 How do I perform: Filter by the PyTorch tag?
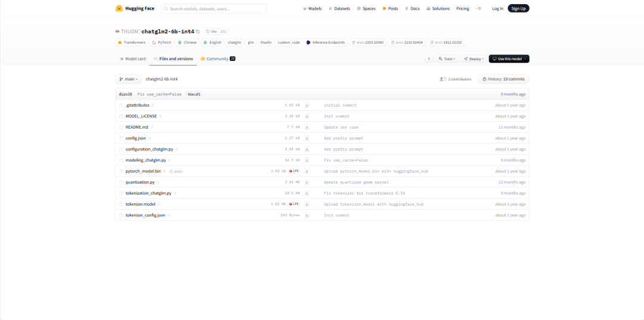coord(162,42)
